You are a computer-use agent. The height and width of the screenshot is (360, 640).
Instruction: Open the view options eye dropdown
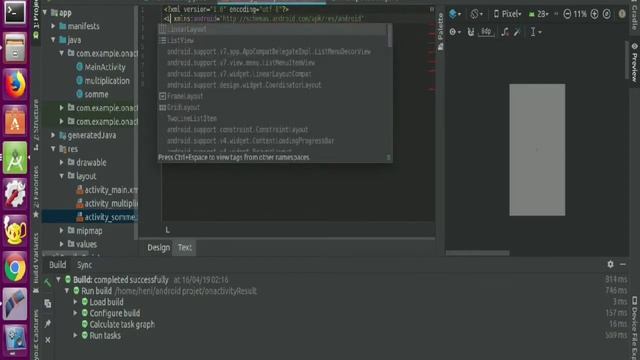tap(455, 32)
